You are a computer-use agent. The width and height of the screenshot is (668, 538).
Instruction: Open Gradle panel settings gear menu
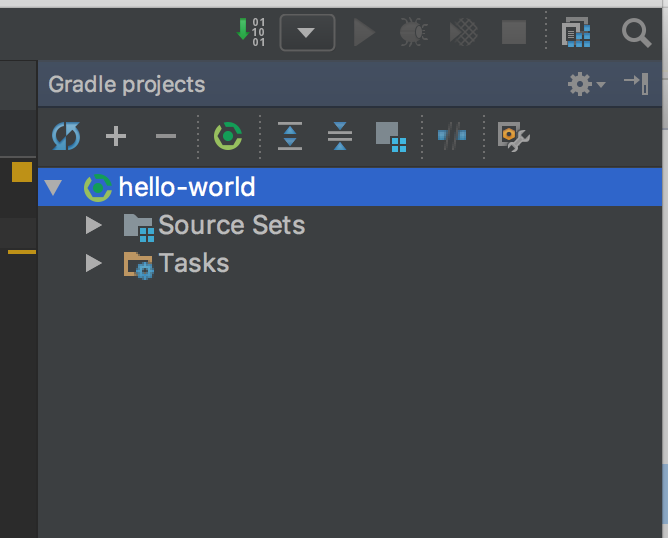586,84
